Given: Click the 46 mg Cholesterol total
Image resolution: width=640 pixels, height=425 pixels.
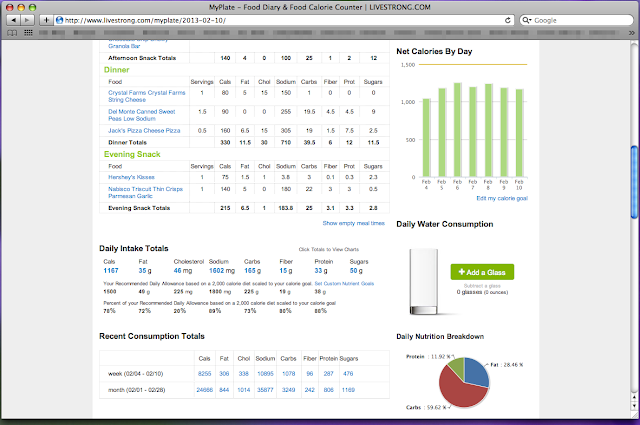Looking at the screenshot, I should 182,271.
